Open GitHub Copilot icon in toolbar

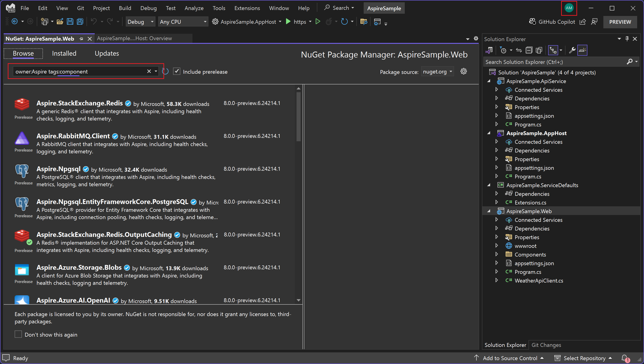point(533,22)
